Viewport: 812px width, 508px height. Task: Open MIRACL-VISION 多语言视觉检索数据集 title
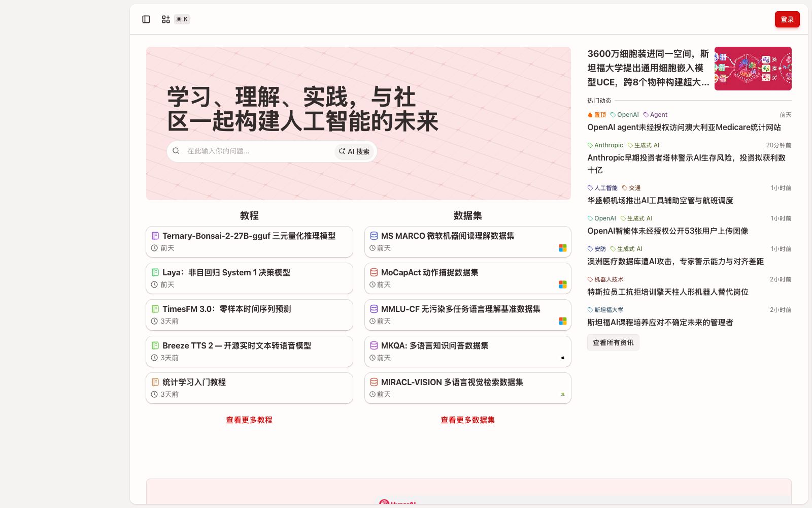coord(452,382)
